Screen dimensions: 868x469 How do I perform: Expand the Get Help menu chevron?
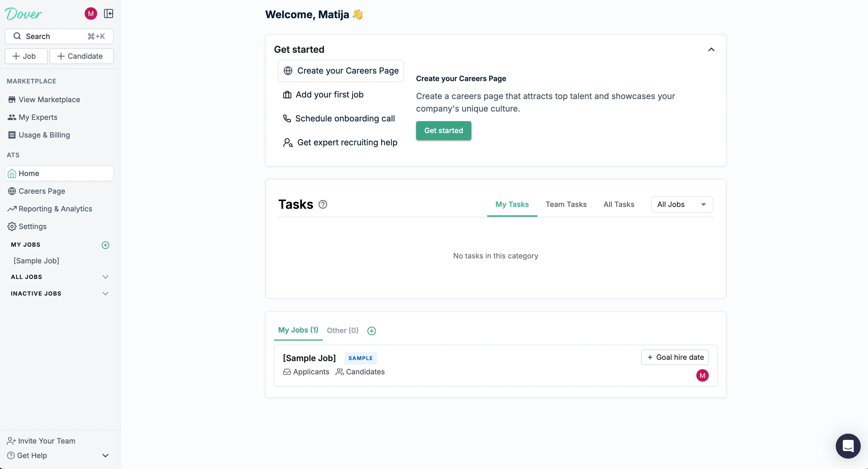[105, 455]
